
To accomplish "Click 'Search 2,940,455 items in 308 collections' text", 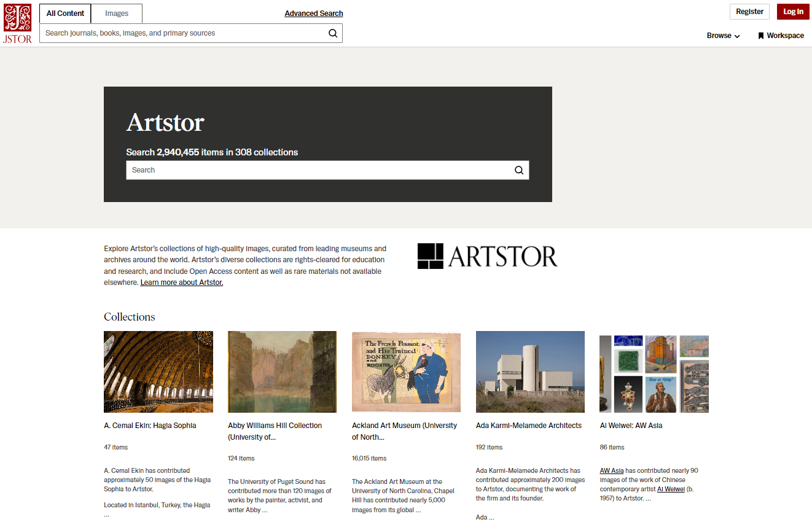I will pos(212,152).
